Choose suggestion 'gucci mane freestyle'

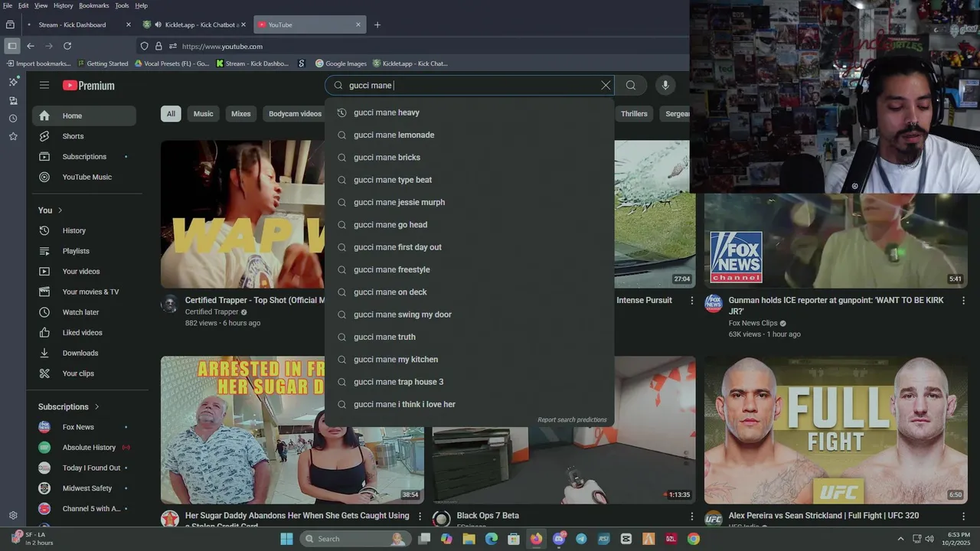point(469,269)
